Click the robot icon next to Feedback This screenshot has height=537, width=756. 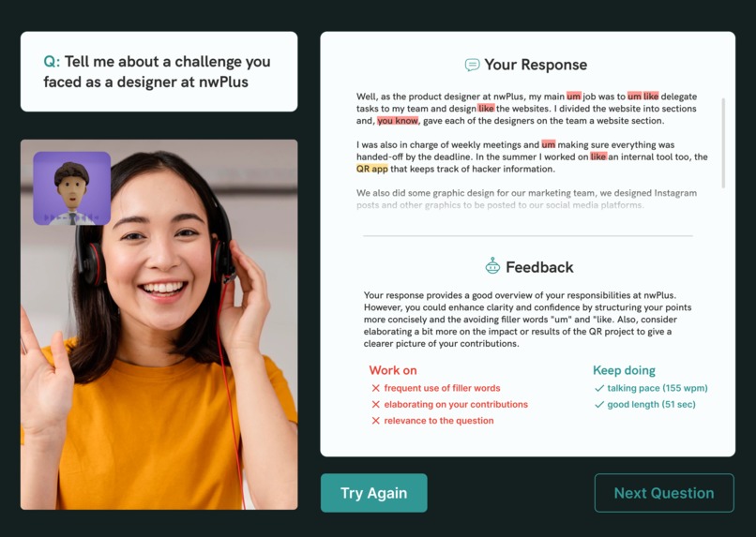492,266
